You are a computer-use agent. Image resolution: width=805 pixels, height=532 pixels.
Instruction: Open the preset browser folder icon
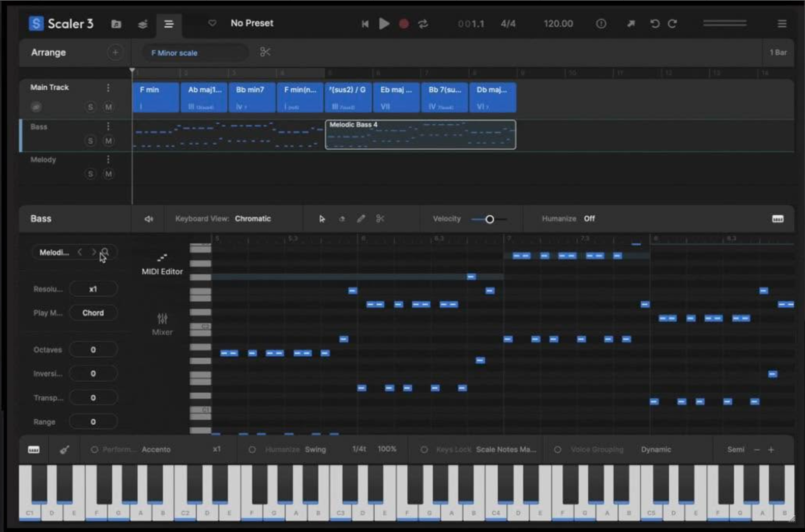tap(116, 24)
